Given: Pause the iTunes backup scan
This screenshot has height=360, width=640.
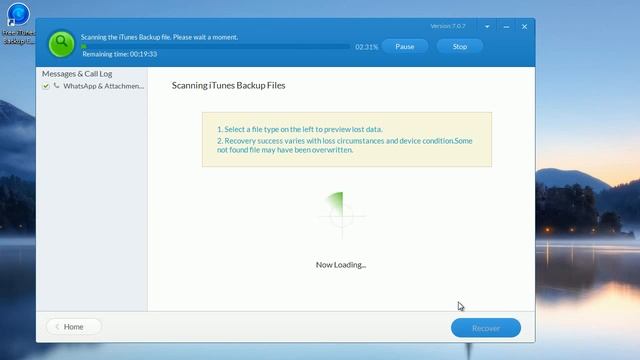Looking at the screenshot, I should [x=404, y=47].
